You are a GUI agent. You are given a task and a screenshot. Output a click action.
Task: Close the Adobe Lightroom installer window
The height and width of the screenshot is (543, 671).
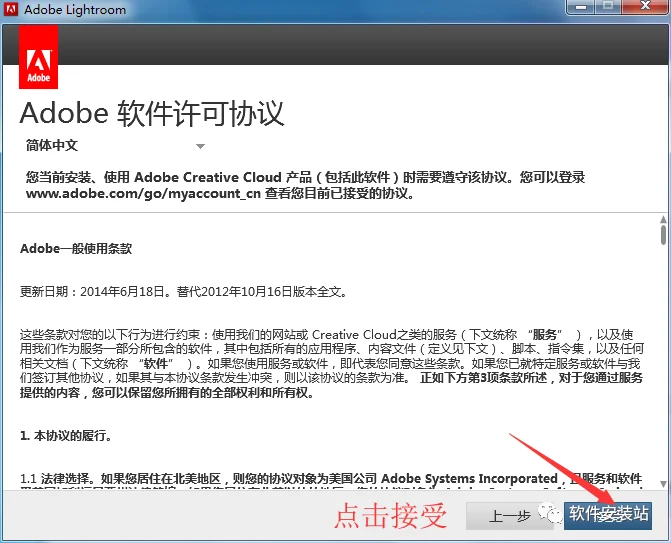[646, 7]
